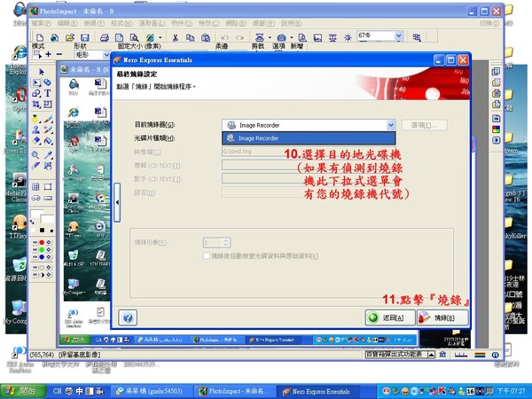Select the Paintbrush tool in PhotoImpact toolbox
This screenshot has width=532, height=399.
[48, 119]
